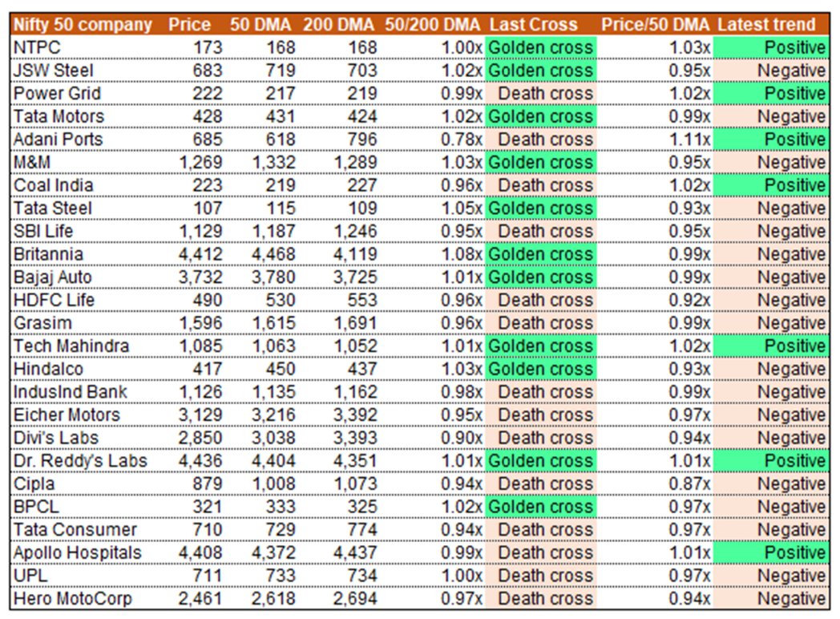Select M&M's 50 DMA value 1,332

[273, 163]
